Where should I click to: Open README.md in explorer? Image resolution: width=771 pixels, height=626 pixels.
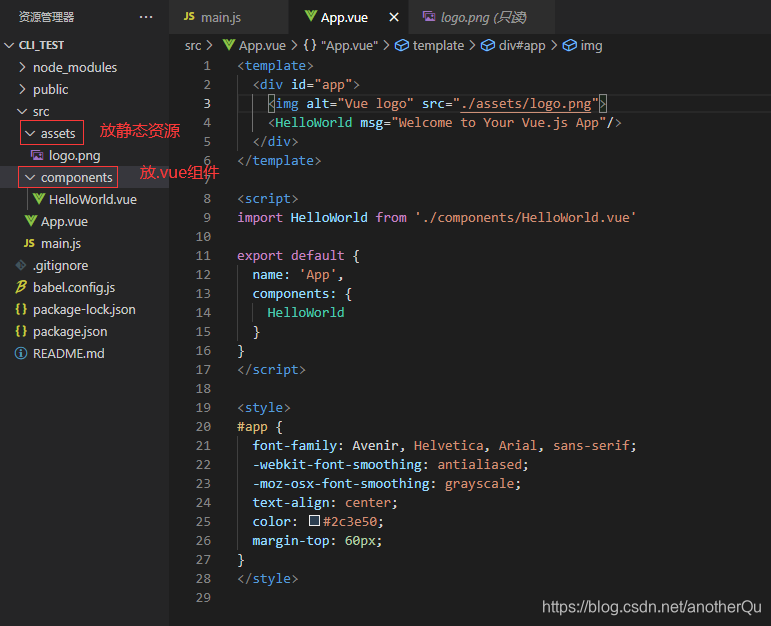pos(68,354)
